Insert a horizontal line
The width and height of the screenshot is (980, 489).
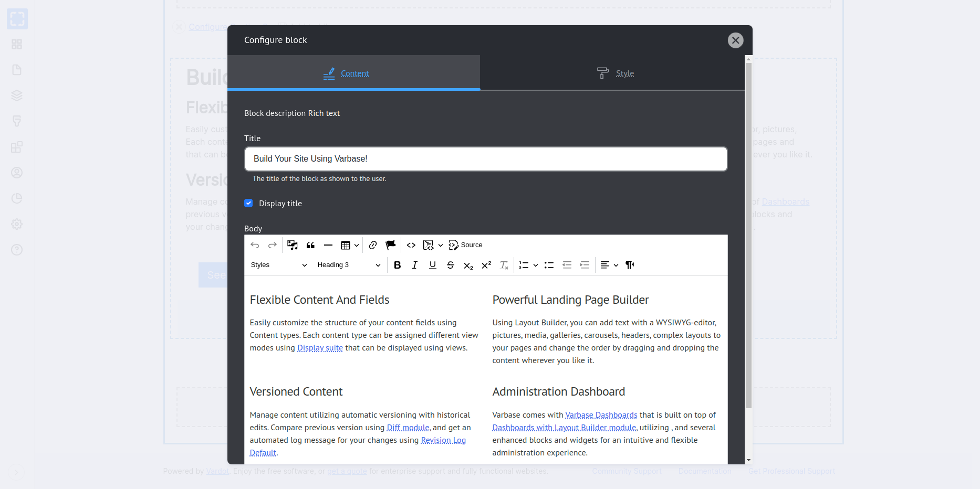click(328, 245)
